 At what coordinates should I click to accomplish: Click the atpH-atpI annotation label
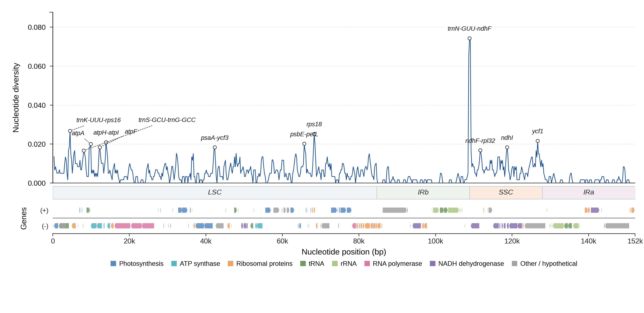pos(106,133)
